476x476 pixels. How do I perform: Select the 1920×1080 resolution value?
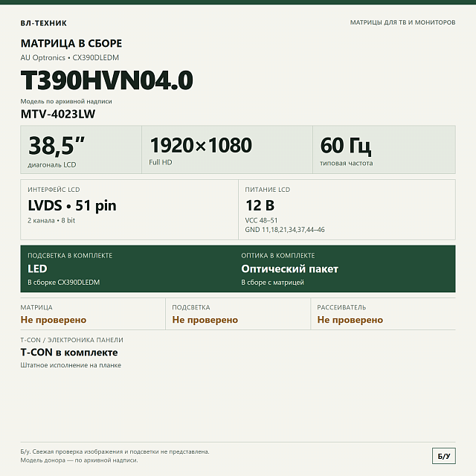[201, 145]
